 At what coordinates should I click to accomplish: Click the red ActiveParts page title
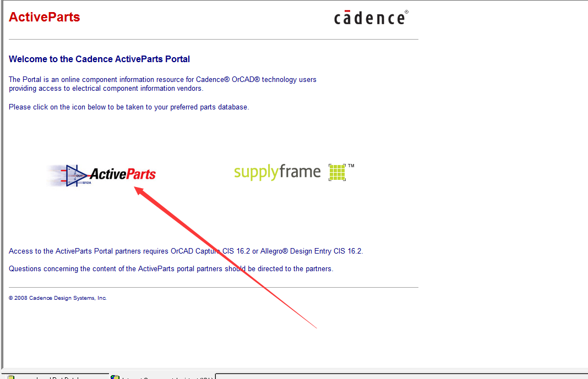[x=44, y=17]
